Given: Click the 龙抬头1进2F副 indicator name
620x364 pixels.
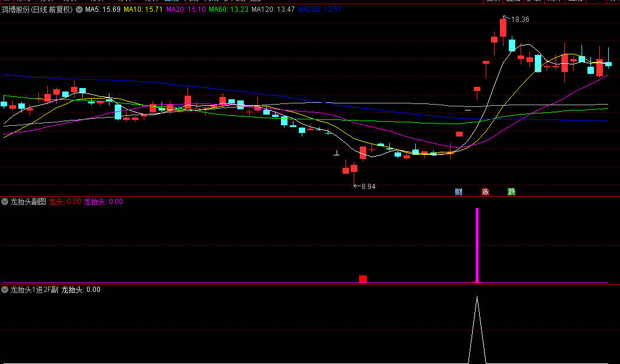Looking at the screenshot, I should [34, 290].
